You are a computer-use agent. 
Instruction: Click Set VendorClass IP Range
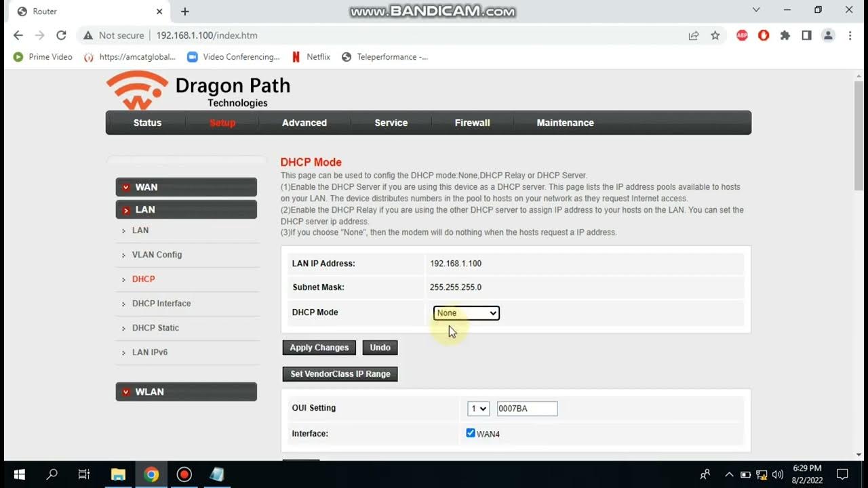[340, 374]
